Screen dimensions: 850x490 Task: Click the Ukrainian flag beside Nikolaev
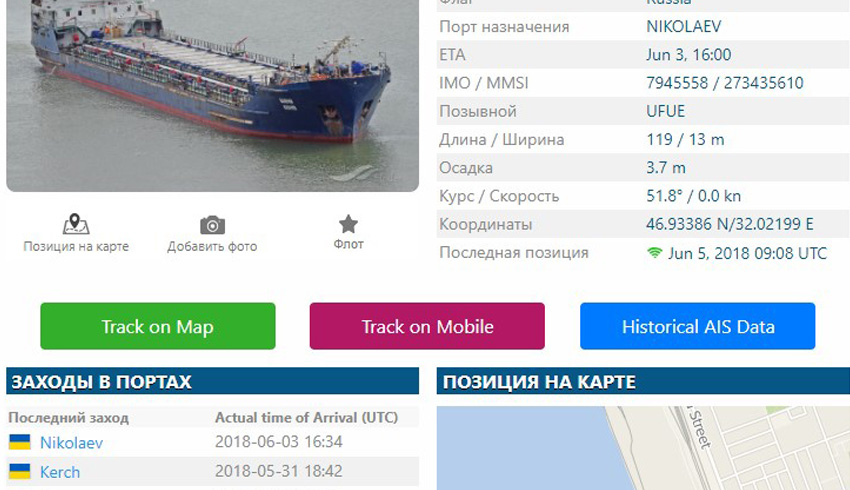pyautogui.click(x=20, y=442)
